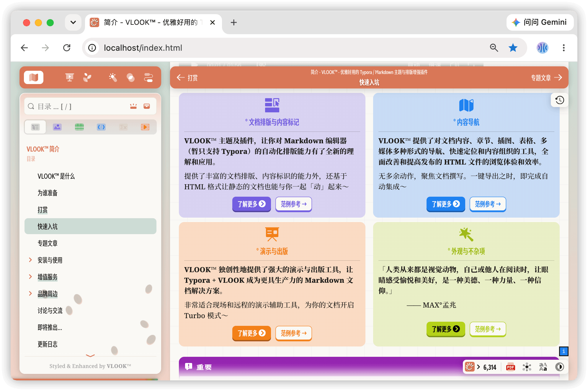Click the 文档排版与内容标记 card layout icon
Image resolution: width=588 pixels, height=391 pixels.
pos(272,105)
